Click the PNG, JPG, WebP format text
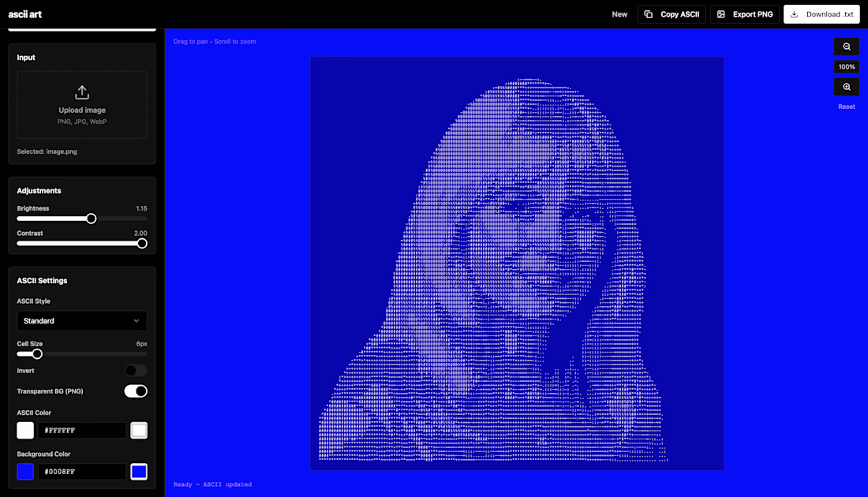This screenshot has width=868, height=497. pyautogui.click(x=82, y=121)
